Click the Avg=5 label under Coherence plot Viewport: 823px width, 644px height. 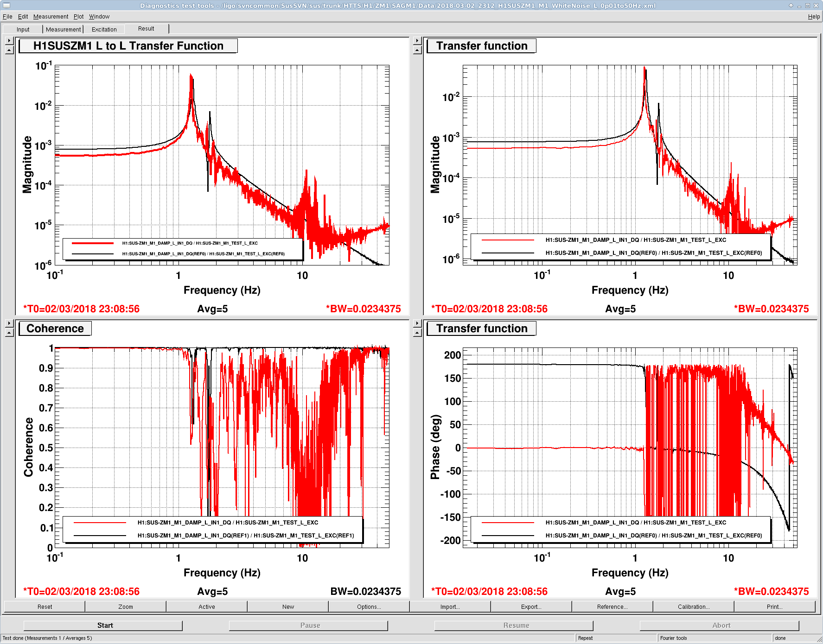[212, 591]
